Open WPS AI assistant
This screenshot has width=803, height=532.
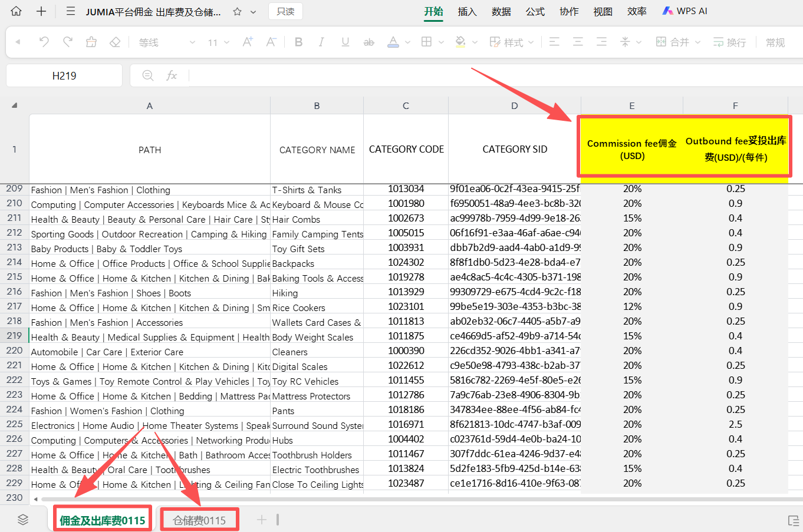(684, 11)
